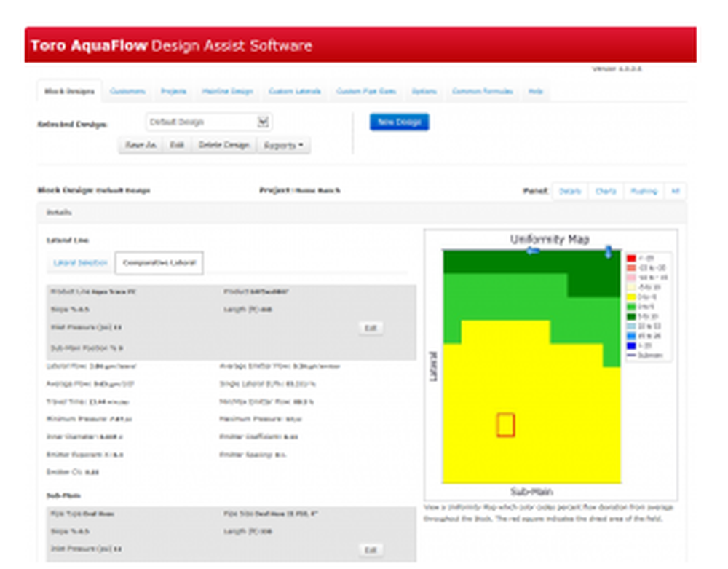Show the Flushing panel
This screenshot has width=728, height=569.
point(644,192)
